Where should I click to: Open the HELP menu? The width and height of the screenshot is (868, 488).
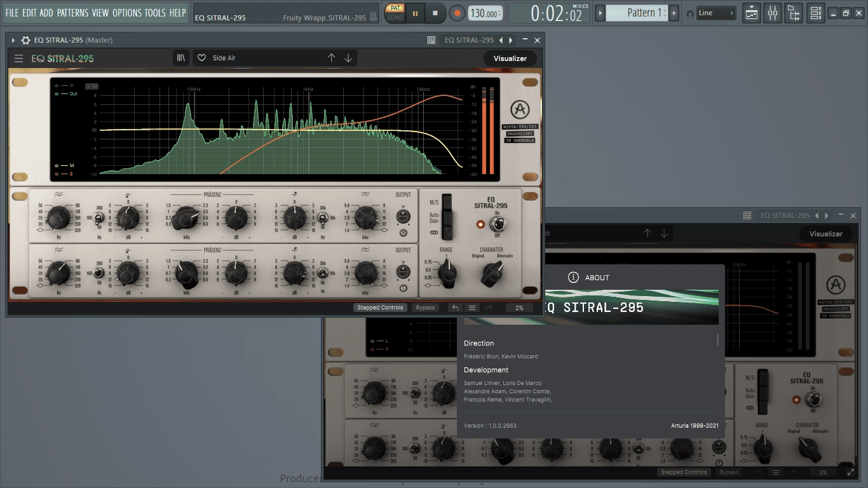click(x=178, y=13)
